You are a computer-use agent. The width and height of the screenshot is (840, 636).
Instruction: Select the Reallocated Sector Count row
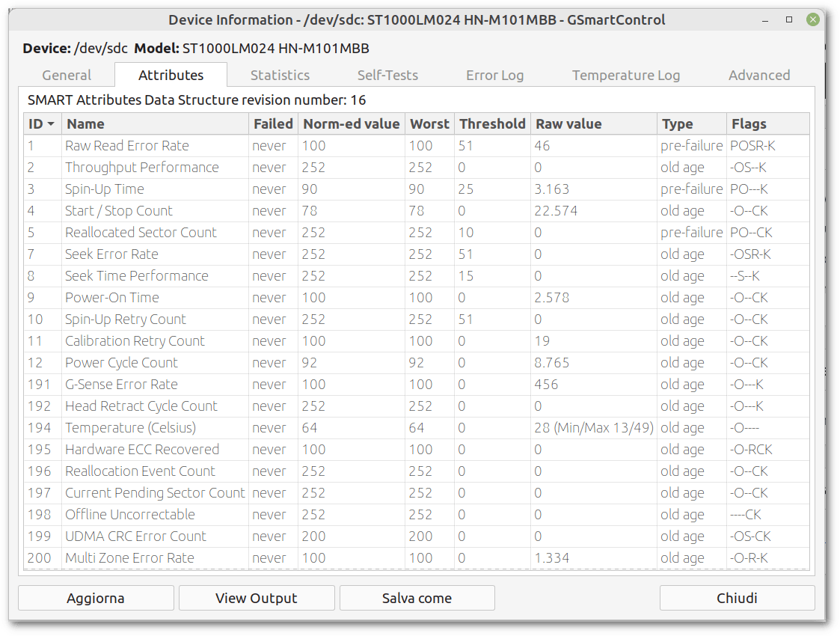(416, 233)
